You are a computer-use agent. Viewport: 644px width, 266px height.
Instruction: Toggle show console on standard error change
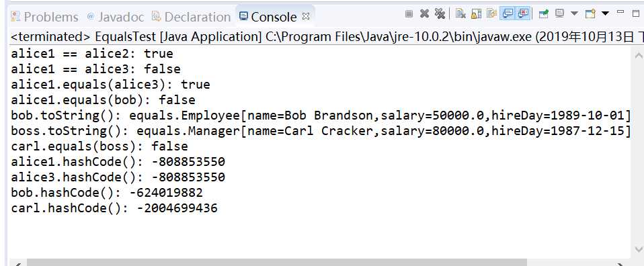[523, 14]
